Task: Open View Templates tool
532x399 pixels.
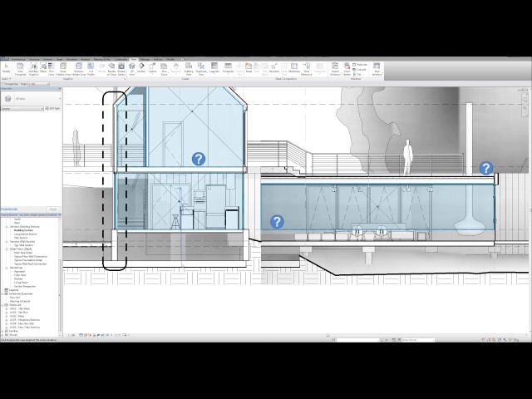Action: pos(20,69)
